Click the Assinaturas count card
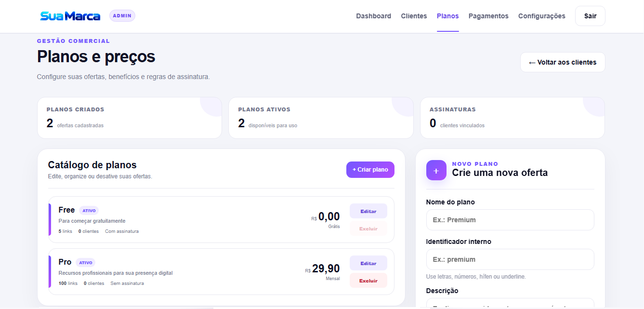This screenshot has width=644, height=309. 513,118
